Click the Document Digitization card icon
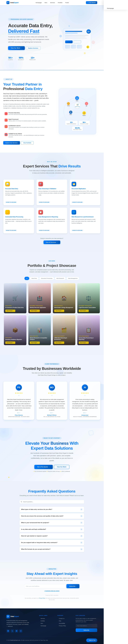The height and width of the screenshot is (644, 128). (x=74, y=184)
